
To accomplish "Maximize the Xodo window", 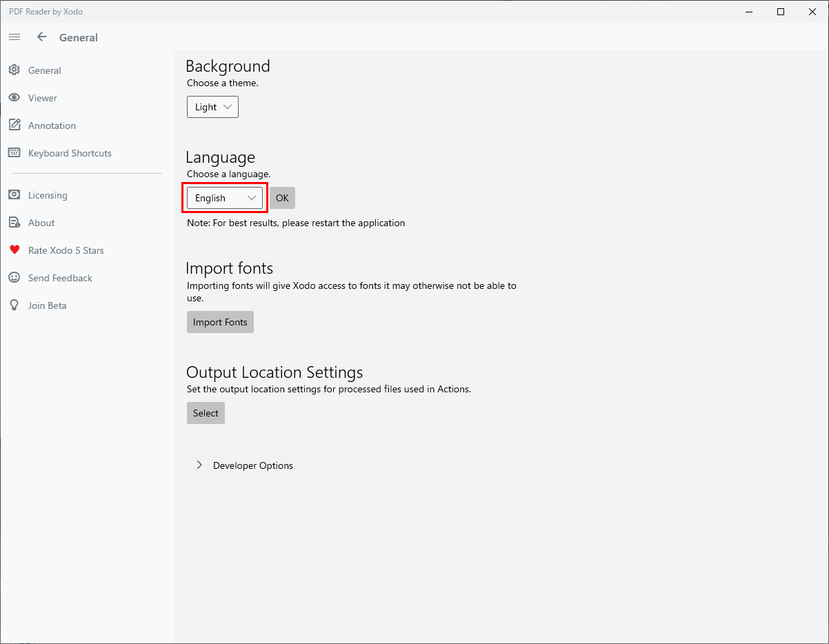I will tap(781, 12).
